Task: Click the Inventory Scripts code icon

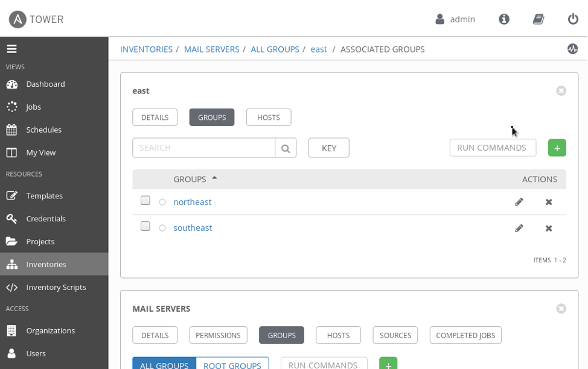Action: (x=11, y=288)
